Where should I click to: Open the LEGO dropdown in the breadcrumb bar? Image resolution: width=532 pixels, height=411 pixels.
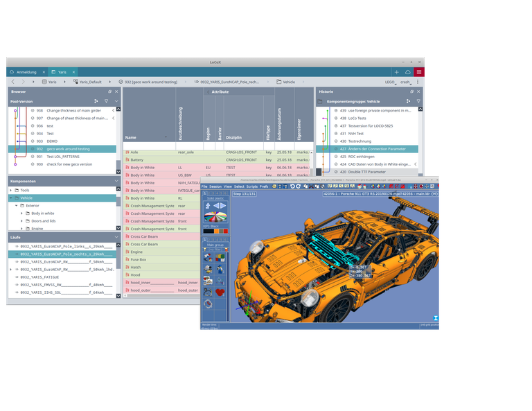pyautogui.click(x=391, y=82)
